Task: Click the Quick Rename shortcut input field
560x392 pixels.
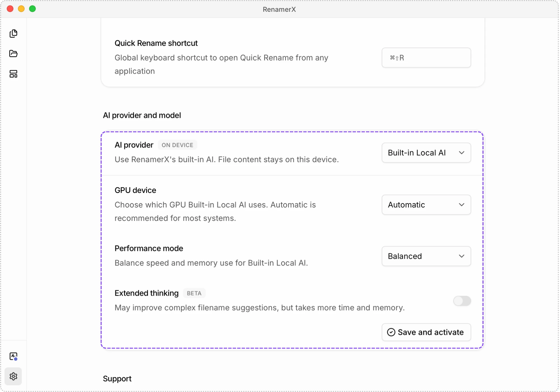Action: click(x=426, y=57)
